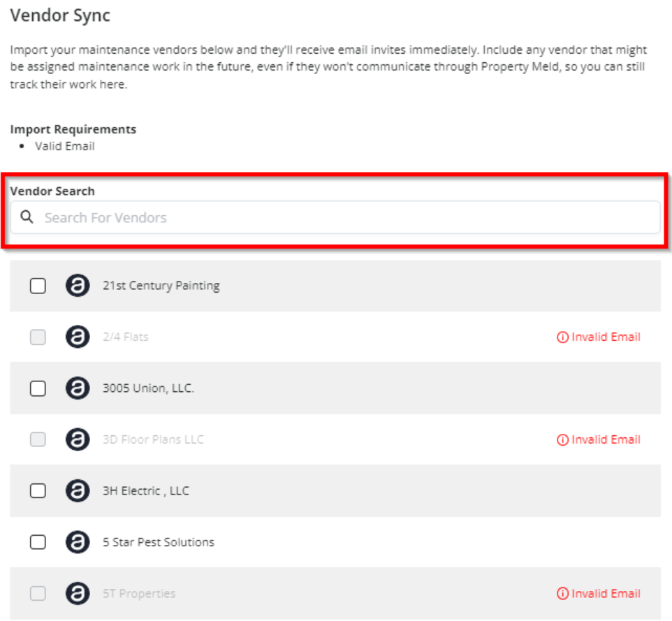Enable the 5 Star Pest Solutions checkbox
Screen dimensions: 672x621
pos(38,542)
